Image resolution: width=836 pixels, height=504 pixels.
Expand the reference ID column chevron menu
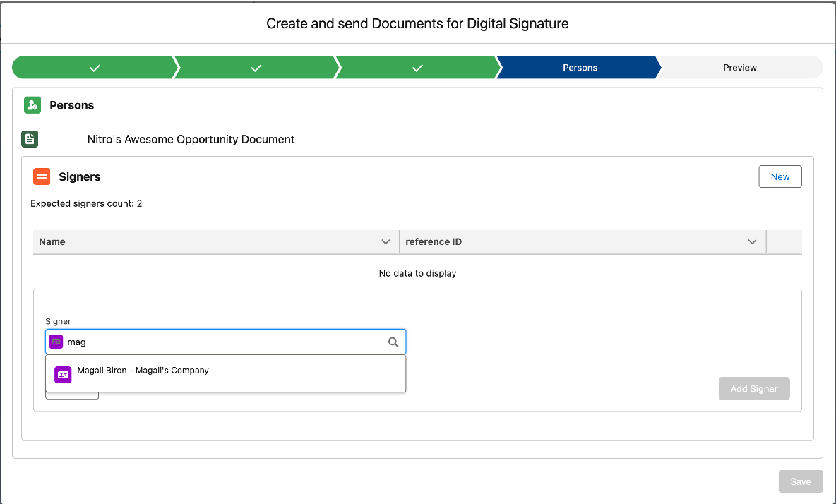coord(752,242)
